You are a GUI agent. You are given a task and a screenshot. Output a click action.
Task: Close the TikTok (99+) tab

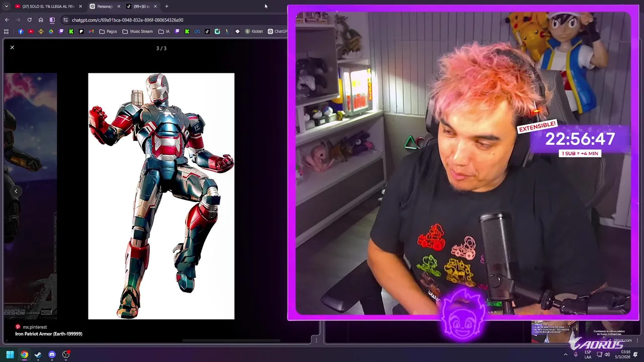(x=155, y=6)
